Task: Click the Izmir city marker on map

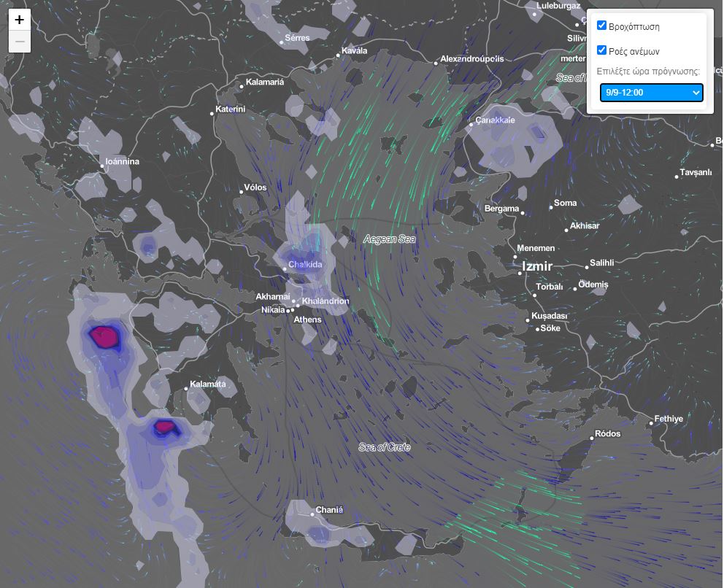Action: coord(515,266)
